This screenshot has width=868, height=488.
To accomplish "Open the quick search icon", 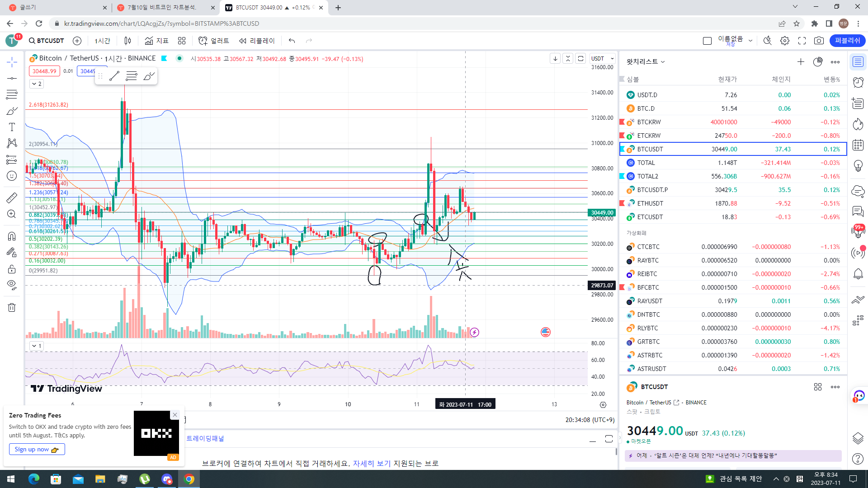I will point(768,41).
